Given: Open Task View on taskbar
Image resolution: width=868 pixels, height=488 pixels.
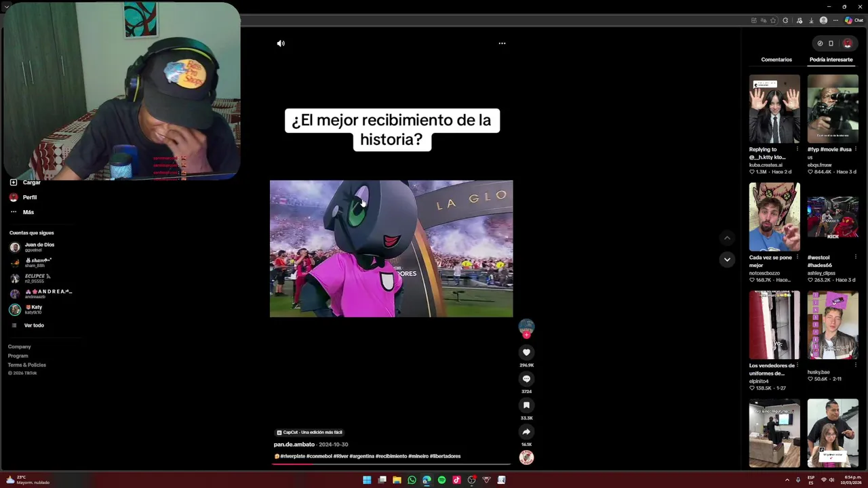Looking at the screenshot, I should point(382,480).
